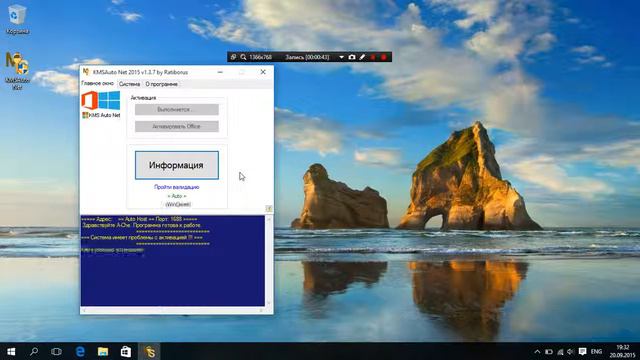Open the volume icon in system tray
The image size is (640, 360).
[571, 351]
